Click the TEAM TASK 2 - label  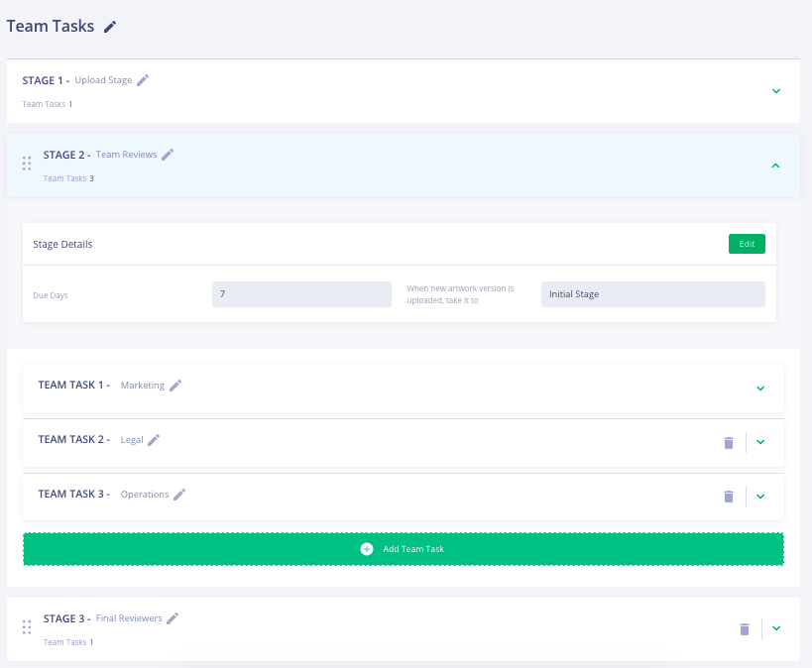[x=74, y=440]
